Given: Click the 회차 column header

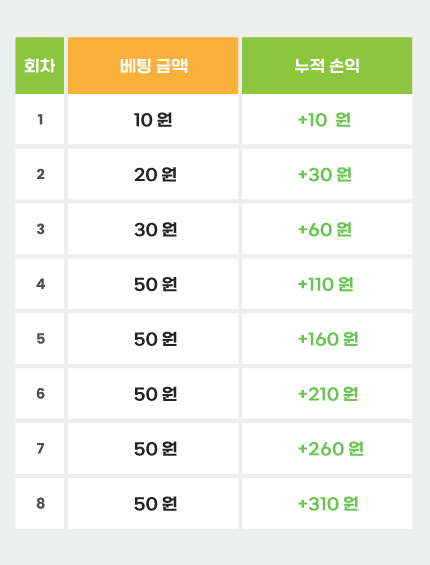Looking at the screenshot, I should click(40, 65).
